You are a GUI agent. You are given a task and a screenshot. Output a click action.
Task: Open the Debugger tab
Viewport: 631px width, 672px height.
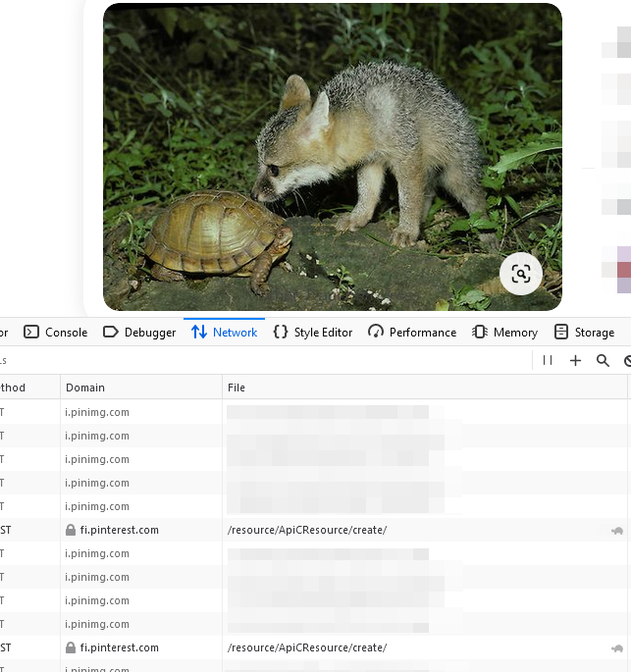coord(139,333)
